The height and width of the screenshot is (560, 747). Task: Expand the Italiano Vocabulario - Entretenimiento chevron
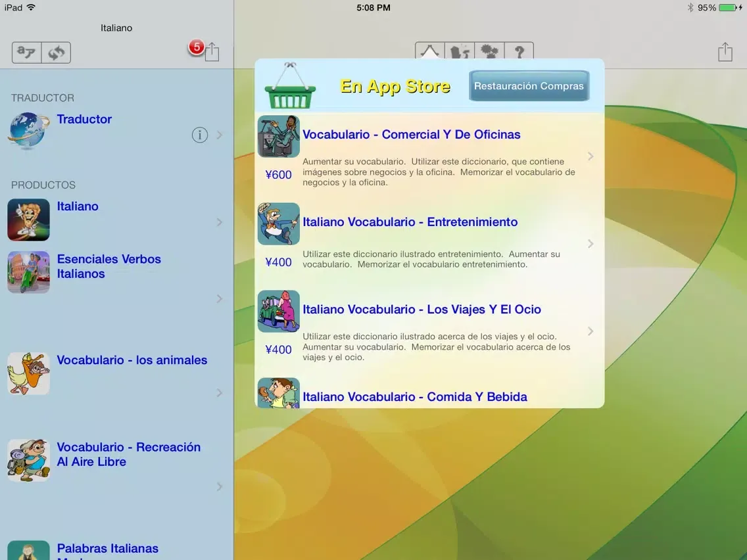tap(590, 244)
